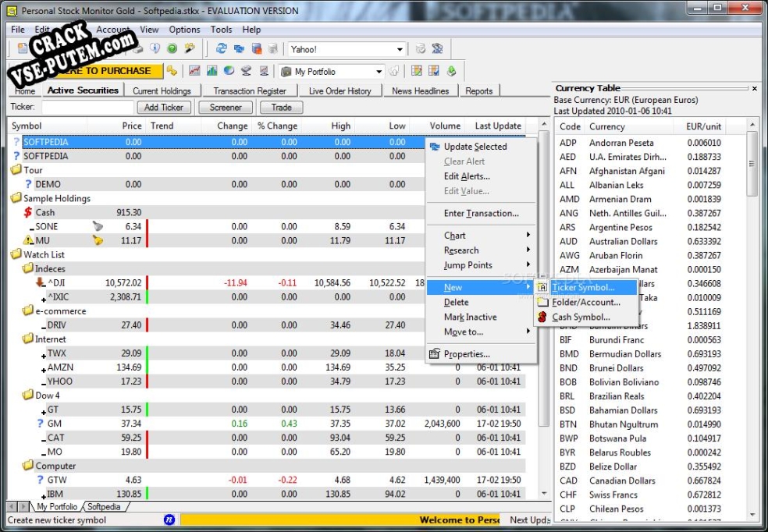This screenshot has height=532, width=768.
Task: Select Delete in context menu
Action: tap(480, 302)
